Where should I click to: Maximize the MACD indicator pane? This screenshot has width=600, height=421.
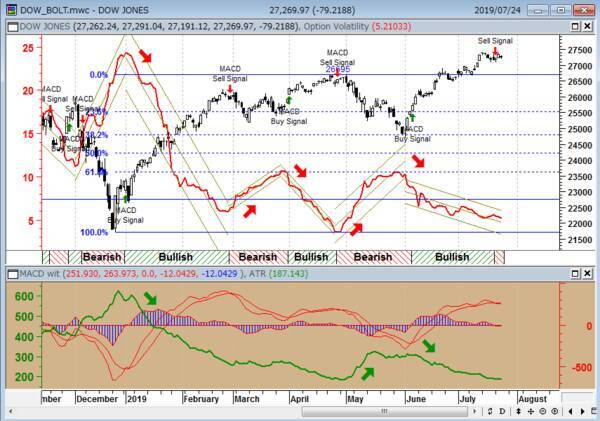[575, 274]
